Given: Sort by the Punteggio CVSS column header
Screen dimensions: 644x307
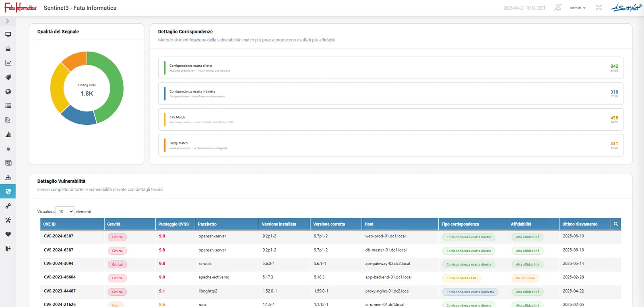Looking at the screenshot, I should [x=175, y=224].
